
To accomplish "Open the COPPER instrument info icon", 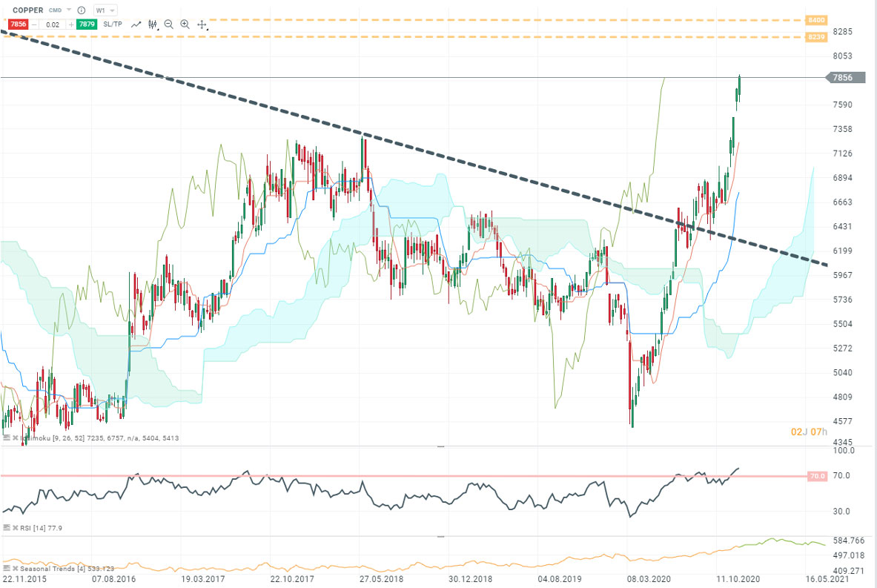I will 82,10.
